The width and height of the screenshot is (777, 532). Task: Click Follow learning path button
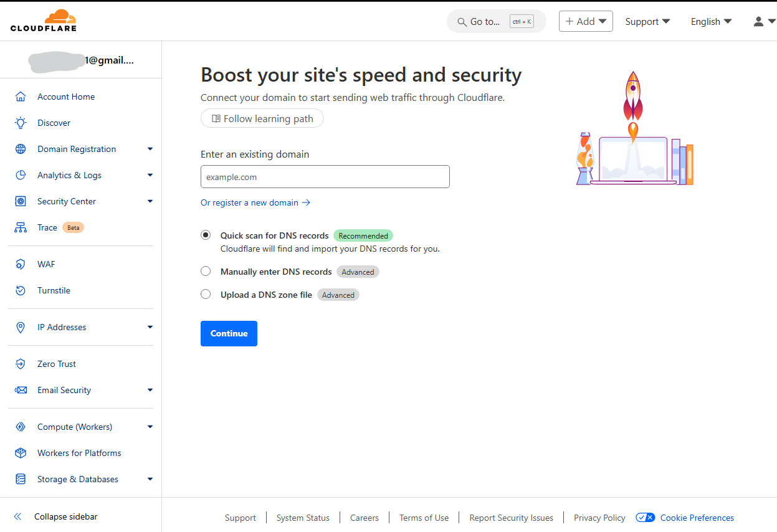pos(262,118)
